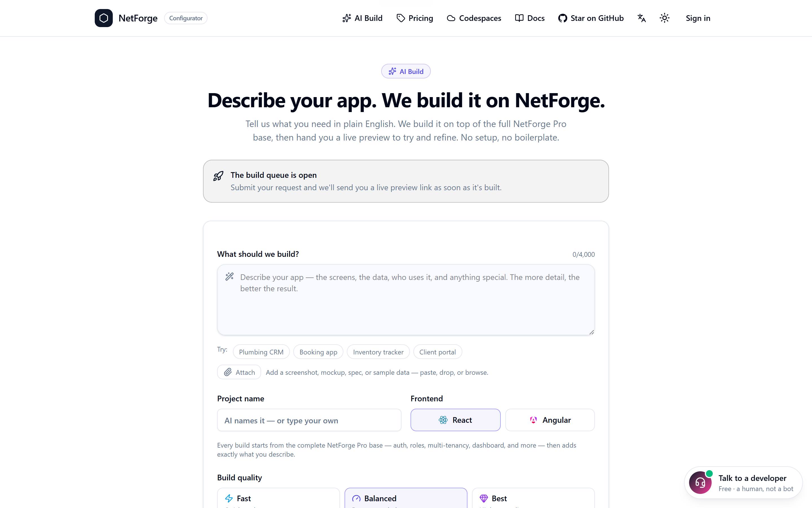Try the Booking app suggestion
Screen dimensions: 812x508
click(318, 352)
